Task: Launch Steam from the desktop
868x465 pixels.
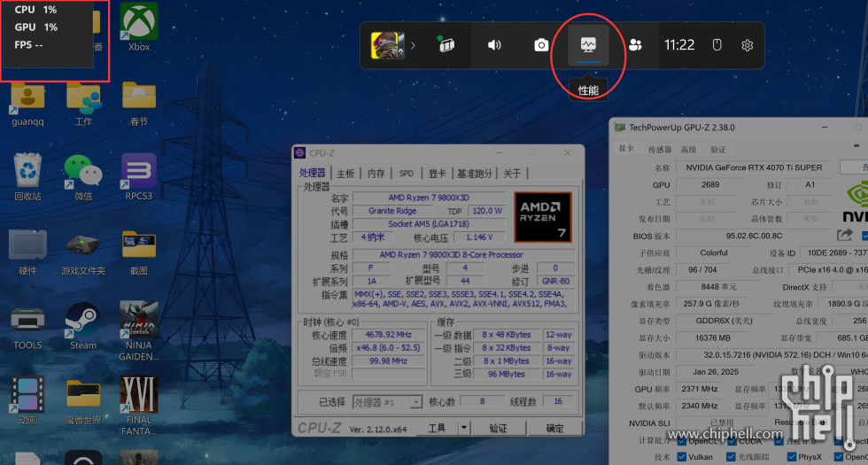Action: (83, 328)
